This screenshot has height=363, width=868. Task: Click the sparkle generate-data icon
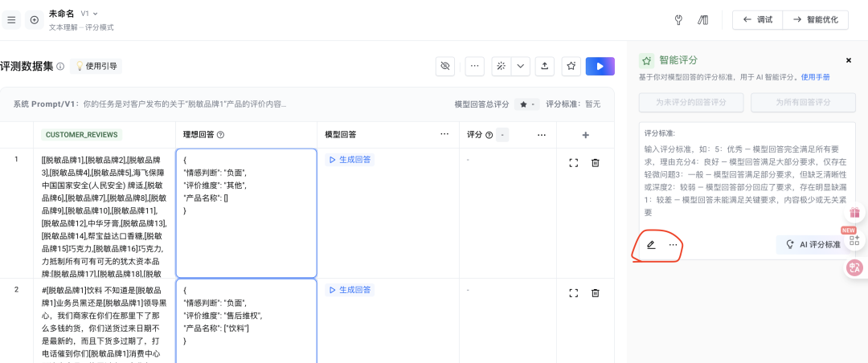point(501,67)
